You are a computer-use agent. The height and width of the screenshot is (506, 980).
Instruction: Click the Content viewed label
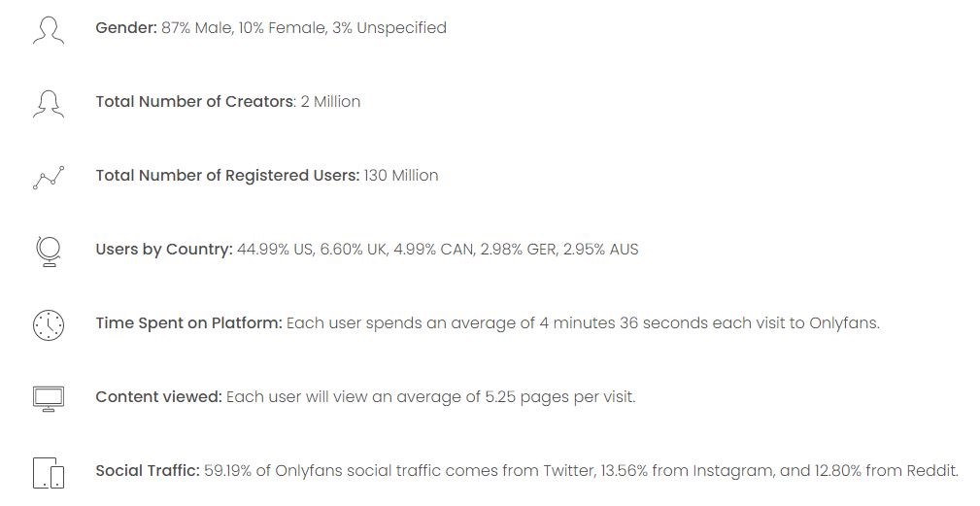point(158,396)
